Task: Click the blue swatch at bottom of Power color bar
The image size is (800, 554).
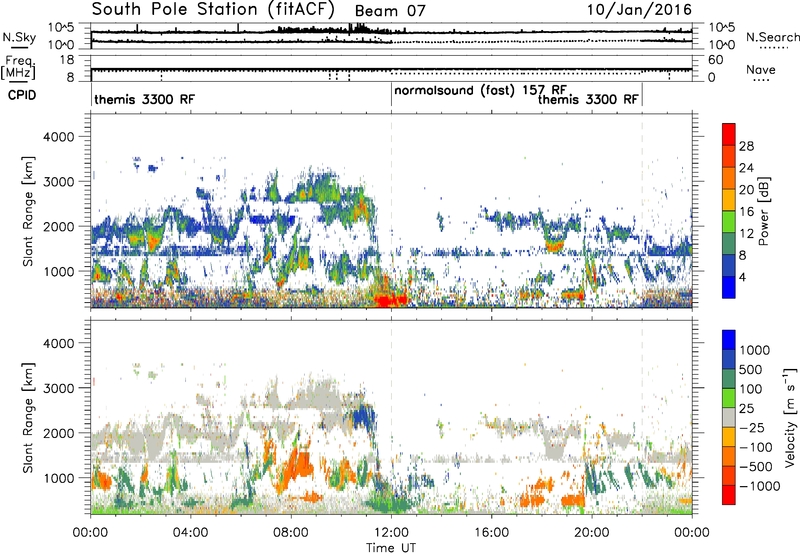Action: click(x=729, y=287)
